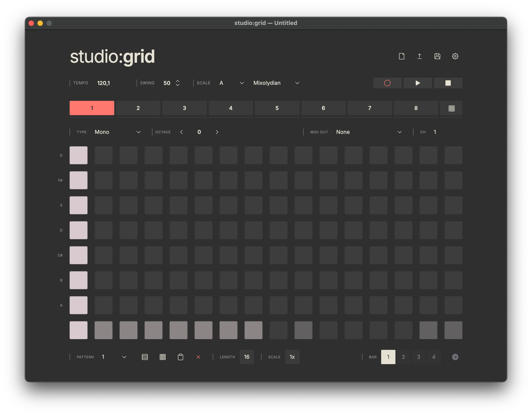Click the list rows pattern icon
Screen dimensions: 532x415
pos(145,357)
